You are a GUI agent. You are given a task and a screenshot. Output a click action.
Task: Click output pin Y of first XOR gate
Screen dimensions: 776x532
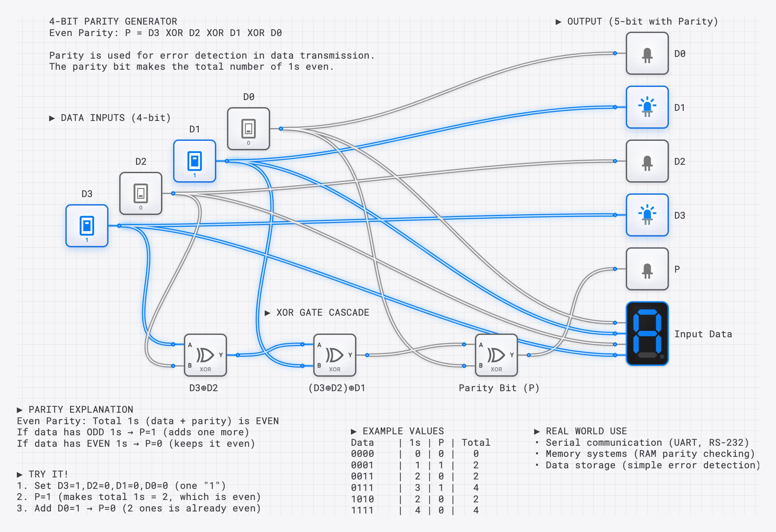coord(238,355)
